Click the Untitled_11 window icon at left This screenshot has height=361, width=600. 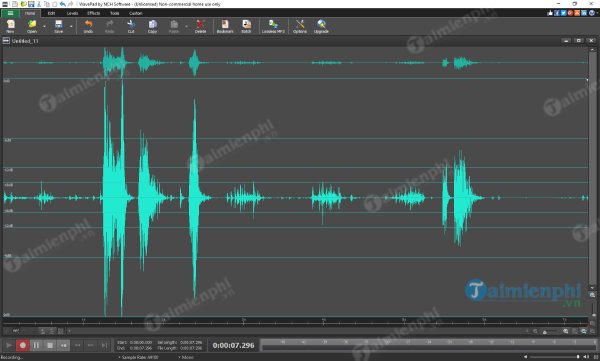pyautogui.click(x=6, y=41)
